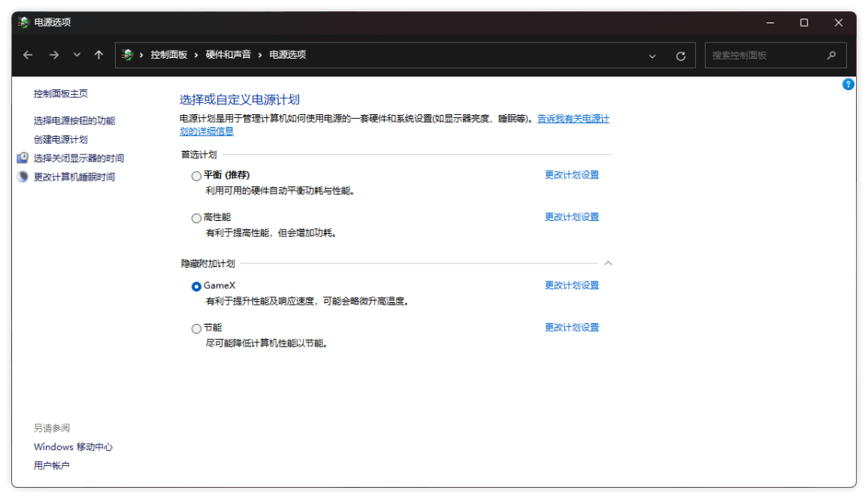Image resolution: width=868 pixels, height=499 pixels.
Task: Open the 创建电源计划 link
Action: tap(60, 139)
